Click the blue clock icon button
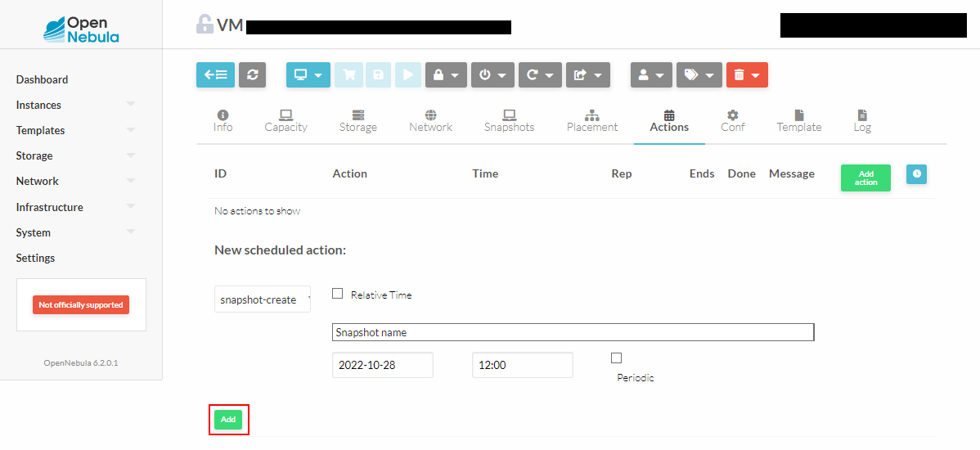The height and width of the screenshot is (450, 980). [916, 173]
